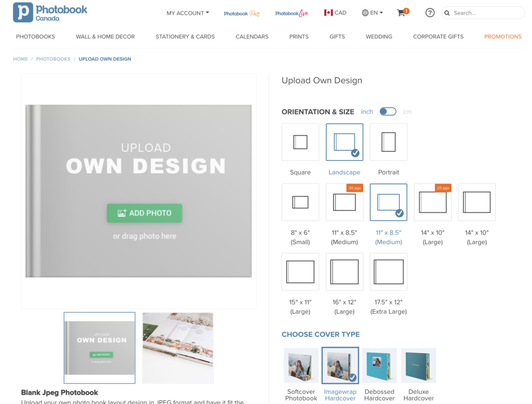Toggle inch to cm units switch

tap(388, 112)
